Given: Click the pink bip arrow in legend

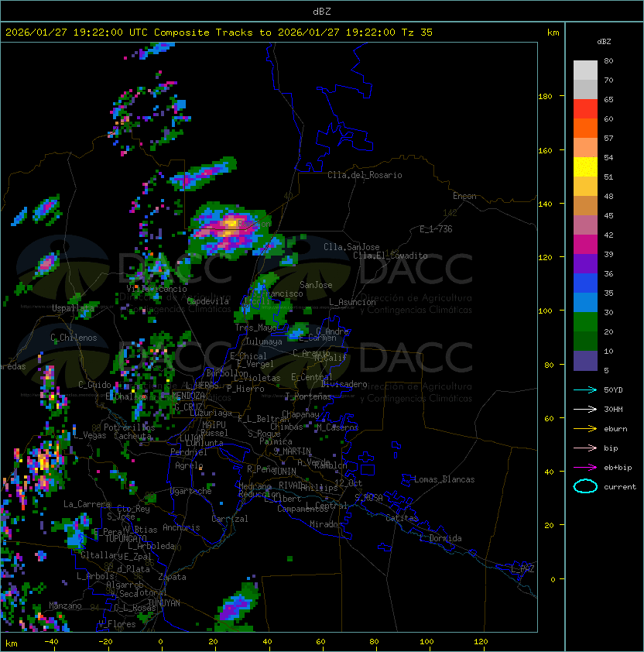Looking at the screenshot, I should 585,448.
